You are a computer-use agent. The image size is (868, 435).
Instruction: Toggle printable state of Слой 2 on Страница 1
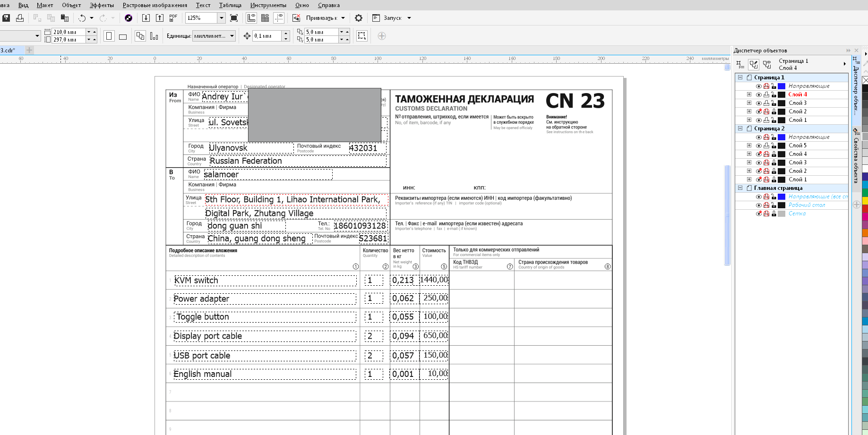(766, 111)
